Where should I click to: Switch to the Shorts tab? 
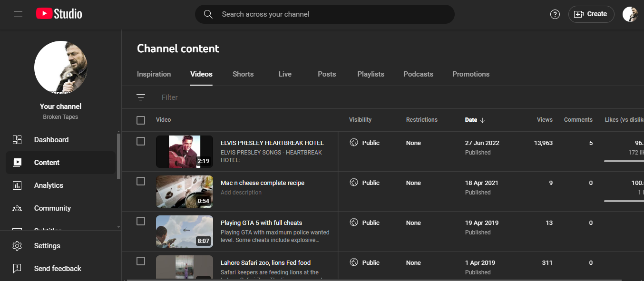tap(243, 74)
